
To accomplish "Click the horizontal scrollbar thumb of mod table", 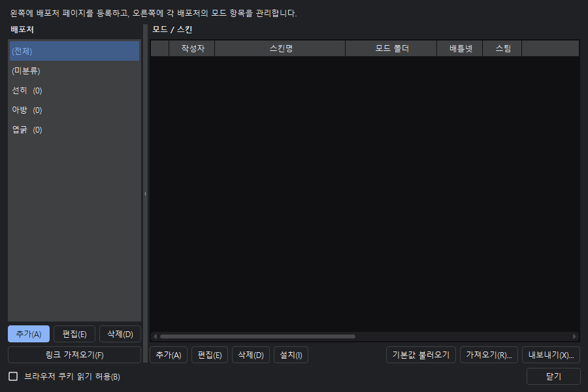I will pyautogui.click(x=257, y=336).
